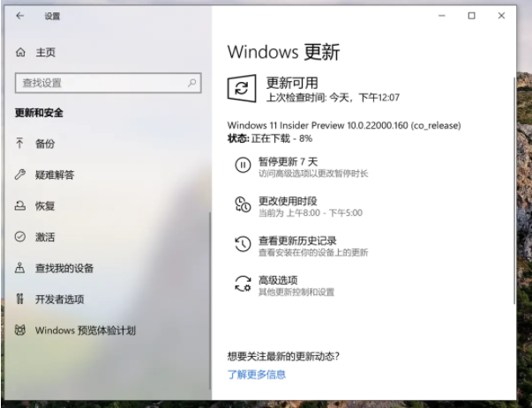The image size is (532, 408).
Task: Minimize the 设置 window
Action: coord(442,16)
